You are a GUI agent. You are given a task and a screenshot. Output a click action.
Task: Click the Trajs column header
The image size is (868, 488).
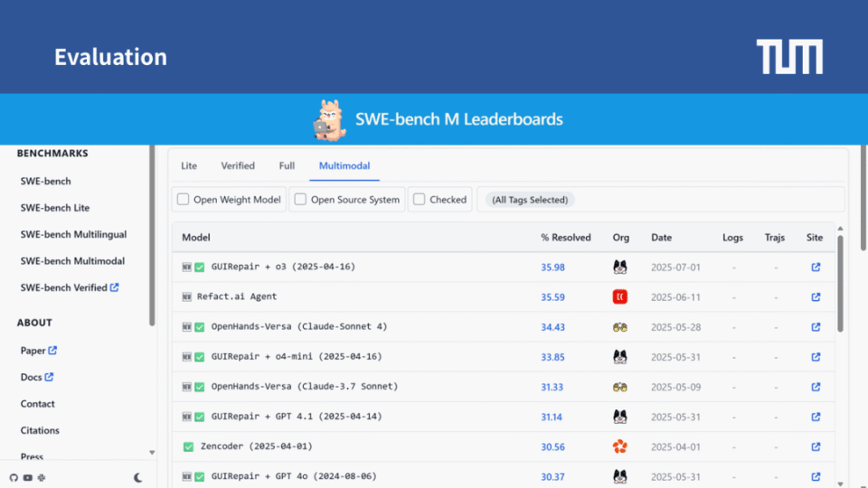click(x=775, y=238)
